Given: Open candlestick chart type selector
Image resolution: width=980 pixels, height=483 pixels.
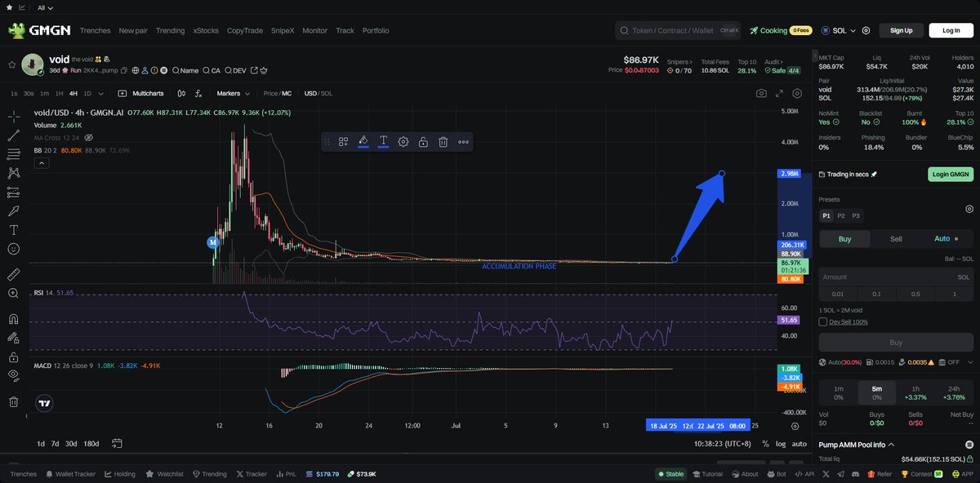Looking at the screenshot, I should (x=181, y=94).
